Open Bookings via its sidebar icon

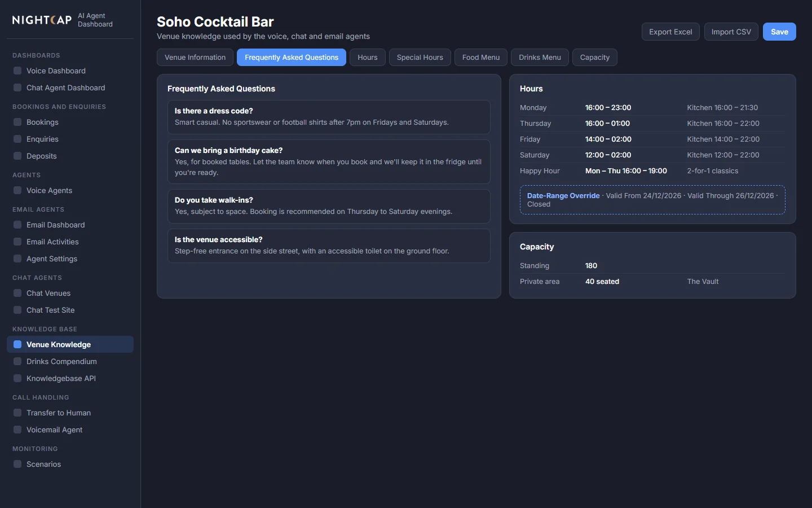point(17,122)
